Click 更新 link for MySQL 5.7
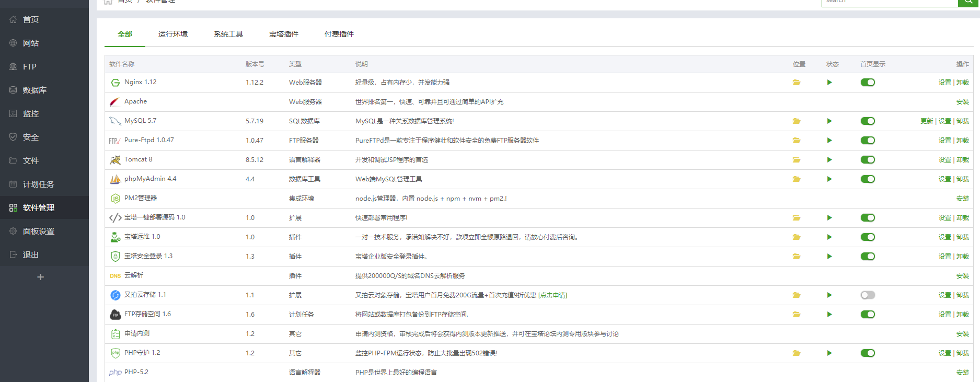Screen dimensions: 980x382 926,121
